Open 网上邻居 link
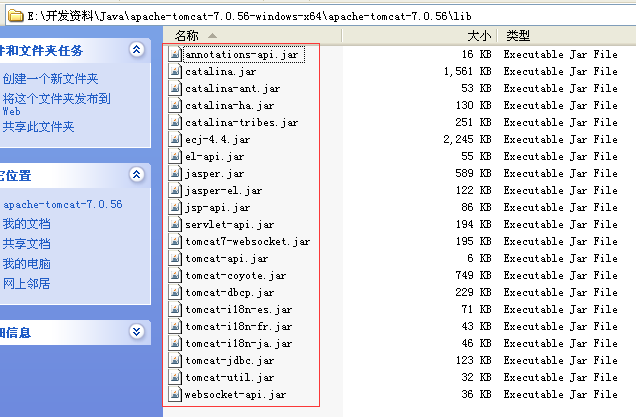This screenshot has height=417, width=636. (x=26, y=284)
